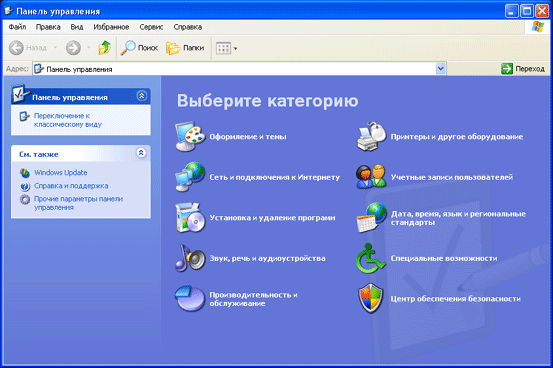553x368 pixels.
Task: Open the Add or Remove Programs CD icon
Action: click(190, 218)
